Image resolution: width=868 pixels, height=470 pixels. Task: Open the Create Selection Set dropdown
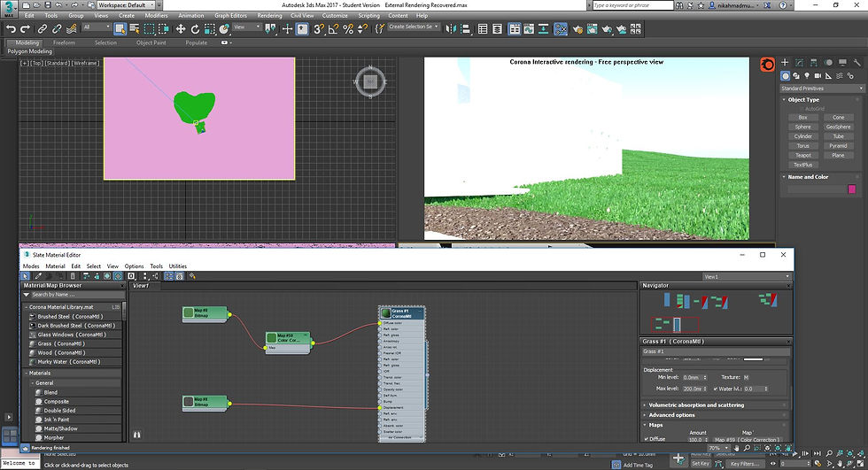tap(414, 27)
